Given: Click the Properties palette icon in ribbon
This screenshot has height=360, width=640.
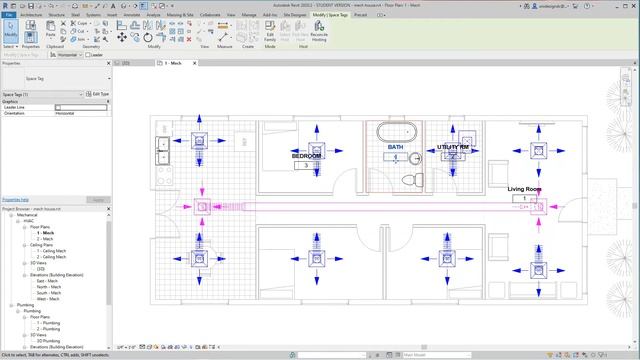Looking at the screenshot, I should 30,38.
